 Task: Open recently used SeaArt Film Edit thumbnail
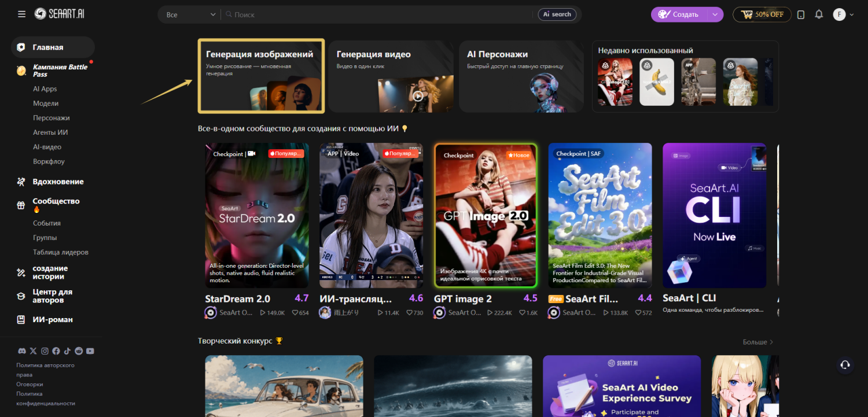(740, 82)
